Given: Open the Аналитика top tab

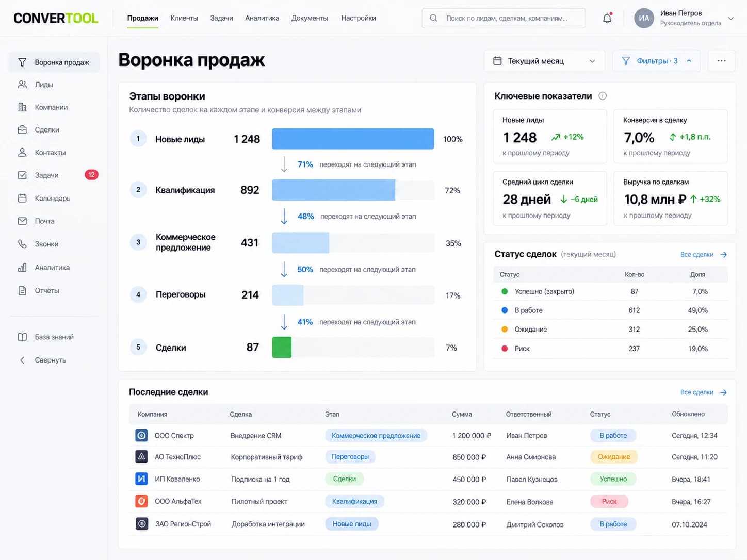Looking at the screenshot, I should (262, 18).
